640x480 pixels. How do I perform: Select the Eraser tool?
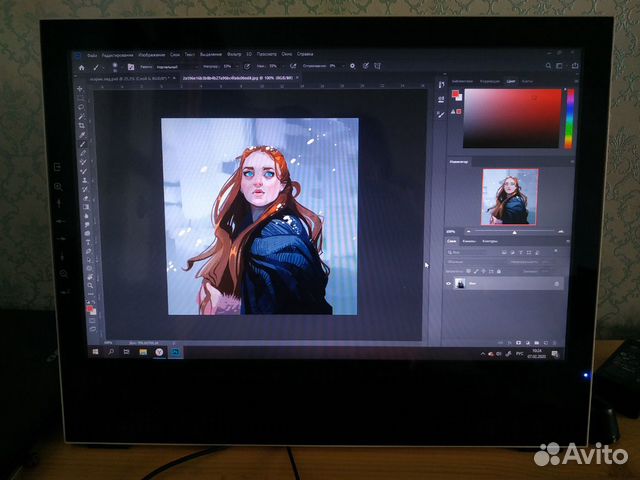tap(85, 198)
